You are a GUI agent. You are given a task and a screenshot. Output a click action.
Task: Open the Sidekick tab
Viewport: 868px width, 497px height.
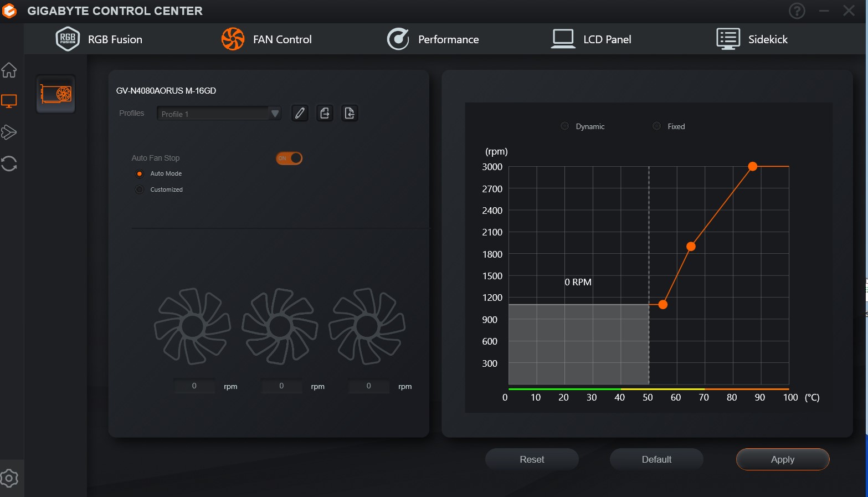click(752, 39)
